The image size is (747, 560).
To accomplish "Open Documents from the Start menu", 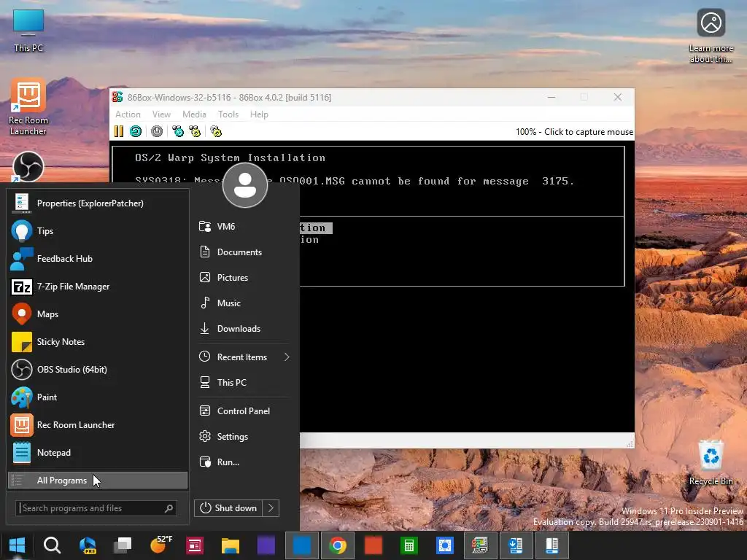I will pos(244,252).
